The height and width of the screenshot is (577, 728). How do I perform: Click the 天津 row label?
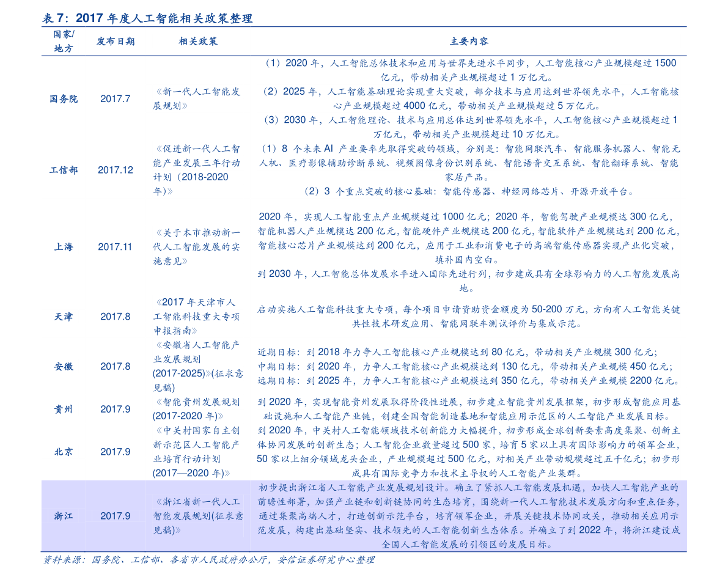(64, 317)
